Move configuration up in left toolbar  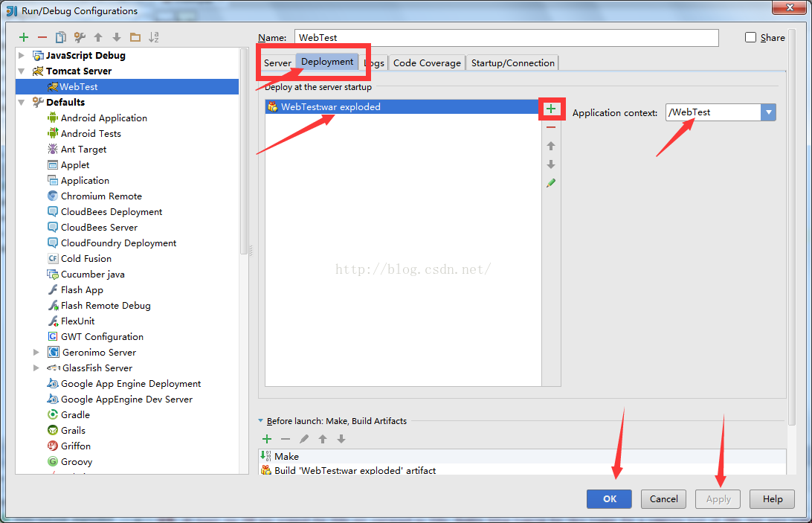(x=98, y=37)
